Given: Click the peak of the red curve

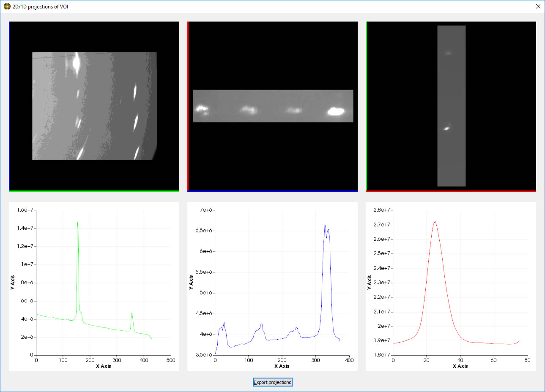Looking at the screenshot, I should click(x=435, y=221).
